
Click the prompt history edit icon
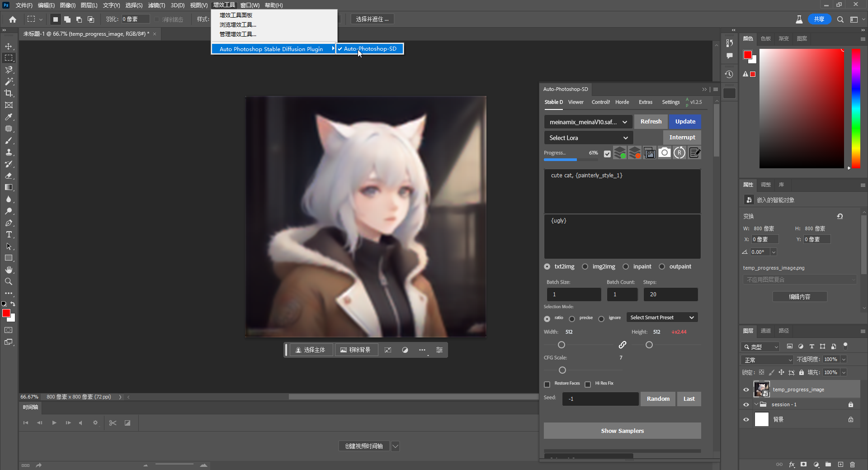[695, 152]
